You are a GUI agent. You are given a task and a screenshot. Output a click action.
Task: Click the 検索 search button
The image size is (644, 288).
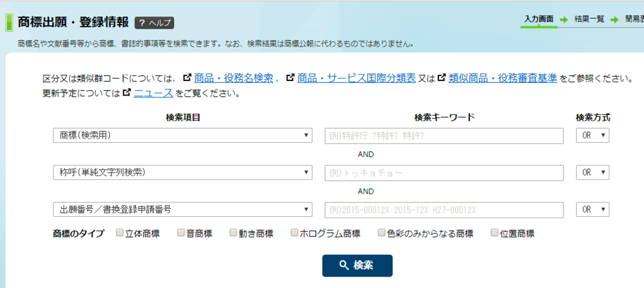(357, 265)
